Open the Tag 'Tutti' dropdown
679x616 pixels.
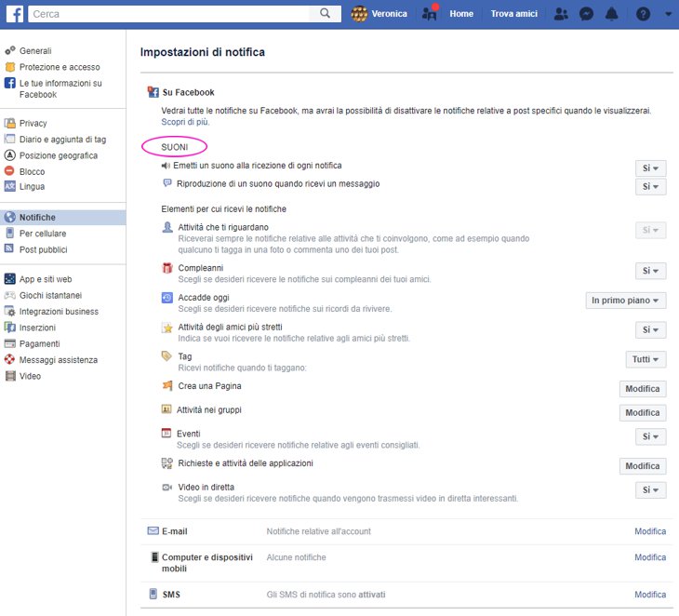(646, 359)
